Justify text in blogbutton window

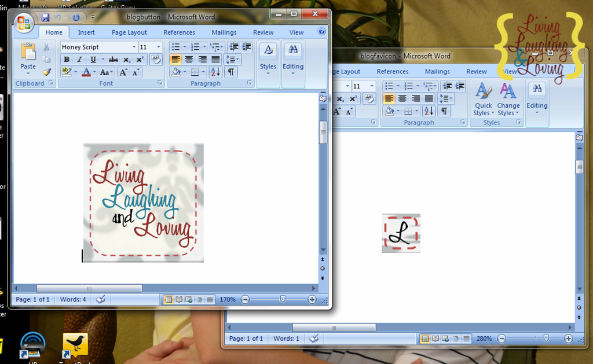[x=215, y=60]
